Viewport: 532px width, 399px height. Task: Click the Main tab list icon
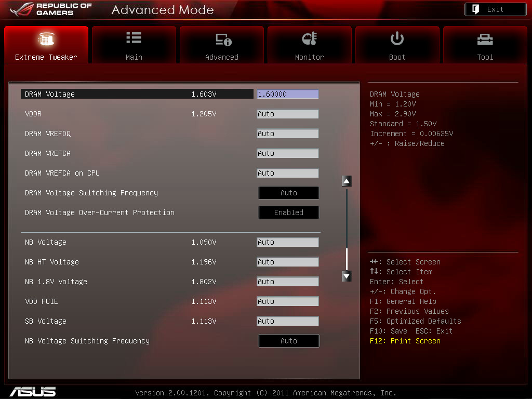tap(134, 38)
